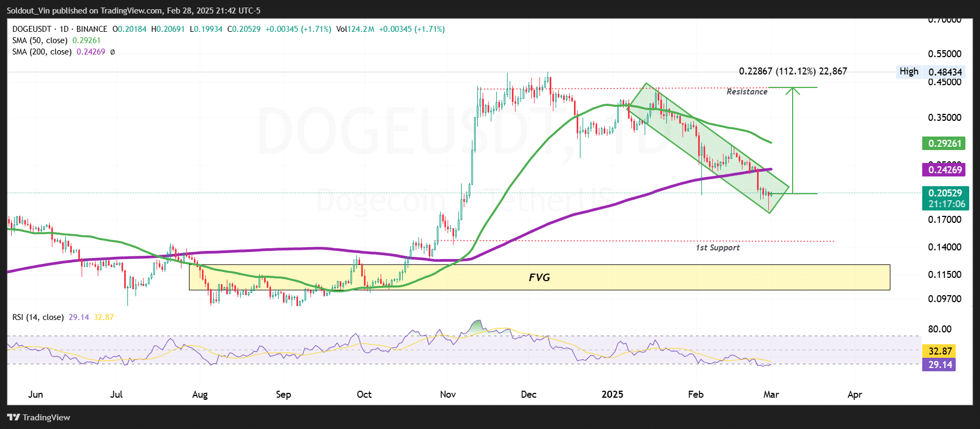This screenshot has width=980, height=429.
Task: Click the Nov label on time axis
Action: (448, 394)
